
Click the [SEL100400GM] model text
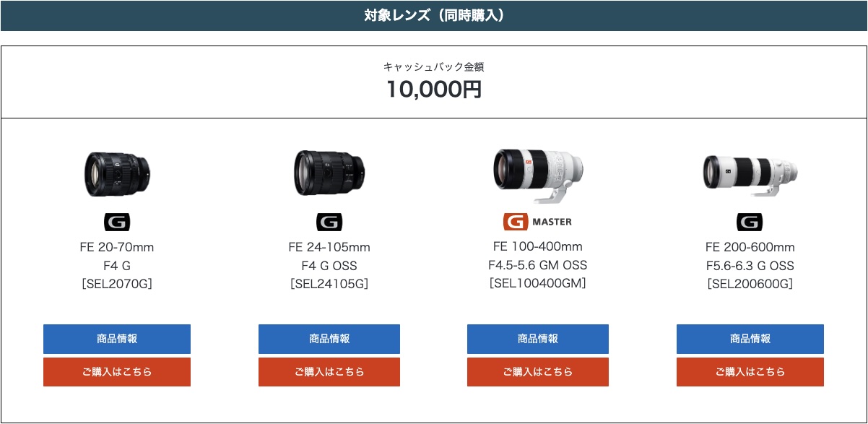click(538, 283)
